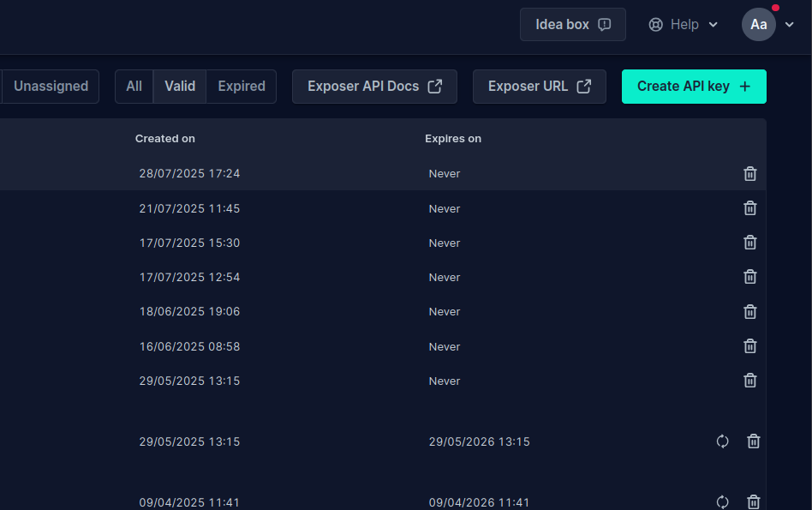Click the 09/04/2026 11:41 expiry date
The width and height of the screenshot is (812, 510).
pyautogui.click(x=479, y=502)
